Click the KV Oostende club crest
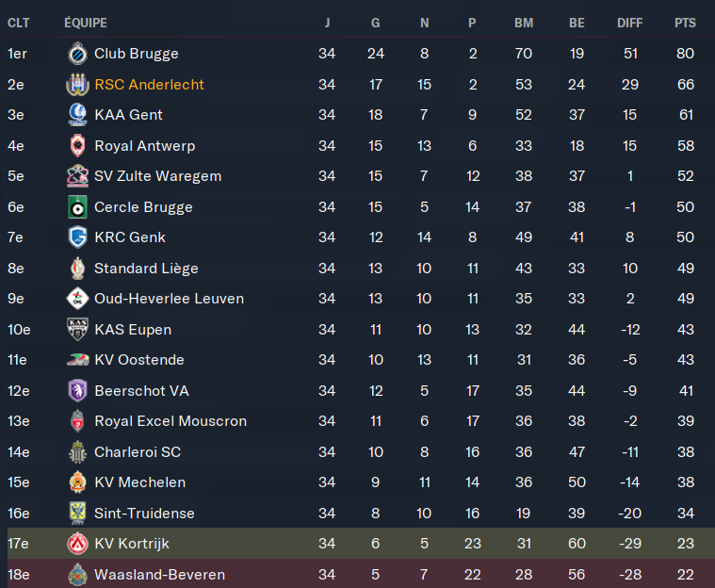This screenshot has height=588, width=715. tap(76, 360)
